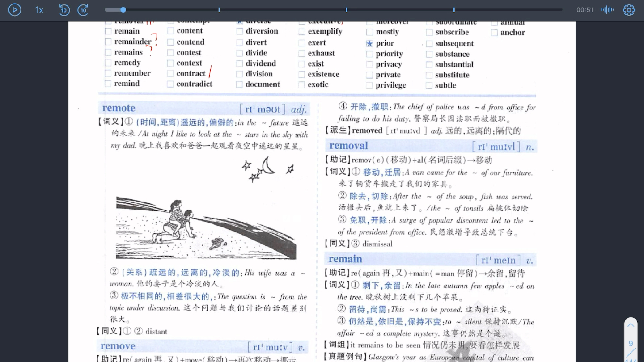Image resolution: width=644 pixels, height=362 pixels.
Task: Check the box beside 'remain'
Action: 108,31
